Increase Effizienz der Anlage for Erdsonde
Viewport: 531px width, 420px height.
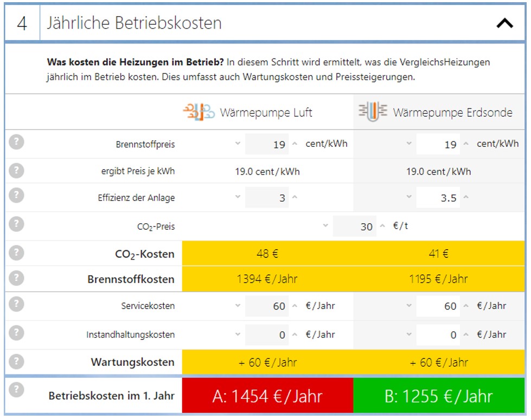466,197
